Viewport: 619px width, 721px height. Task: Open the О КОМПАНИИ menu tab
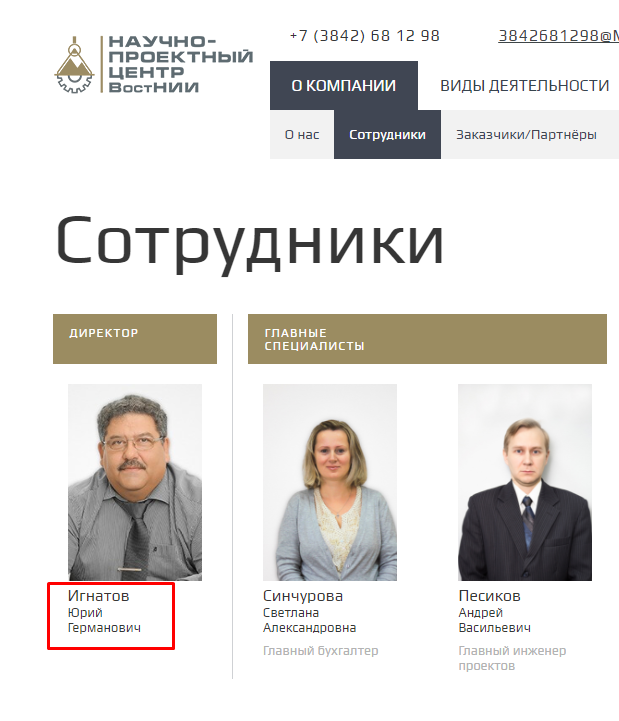click(x=344, y=86)
